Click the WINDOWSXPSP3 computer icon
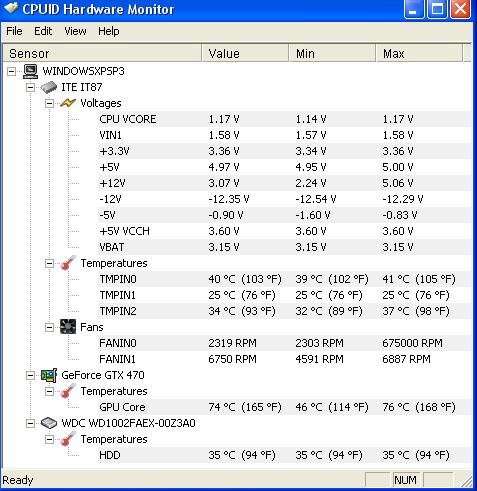Image resolution: width=477 pixels, height=491 pixels. point(31,71)
